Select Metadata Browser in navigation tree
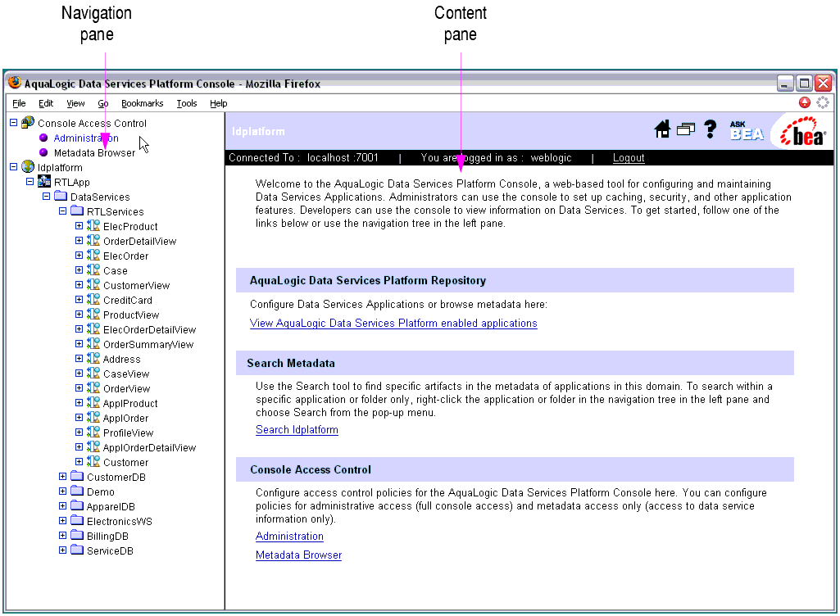840x616 pixels. [94, 153]
